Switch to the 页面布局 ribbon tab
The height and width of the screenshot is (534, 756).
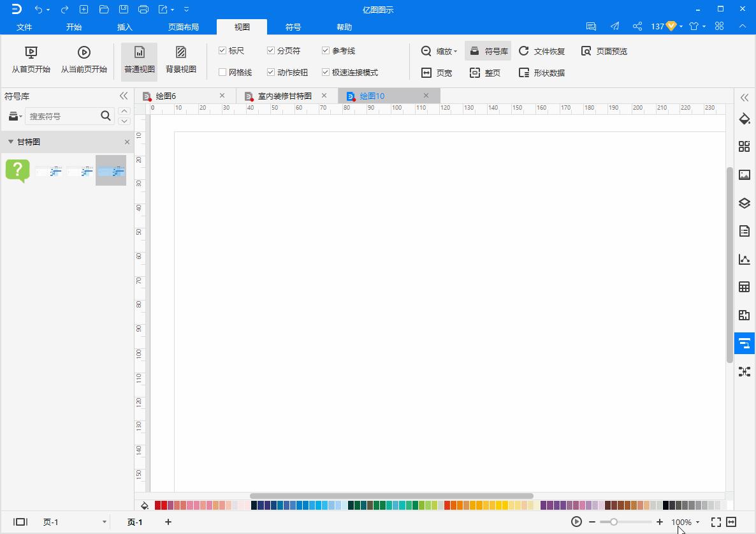(x=183, y=27)
